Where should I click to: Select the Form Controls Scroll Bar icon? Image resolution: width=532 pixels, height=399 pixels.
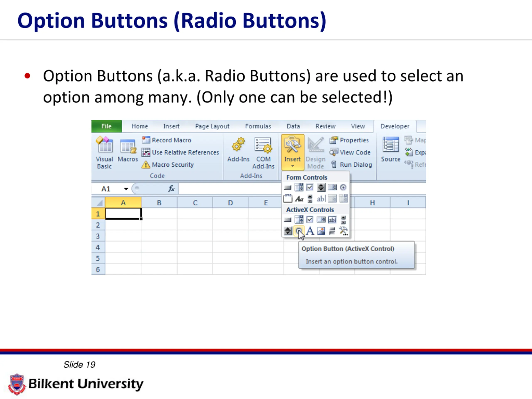(310, 199)
